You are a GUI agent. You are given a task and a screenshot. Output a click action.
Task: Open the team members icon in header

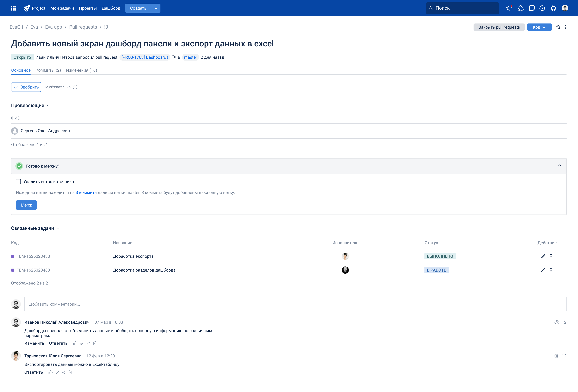pyautogui.click(x=521, y=8)
